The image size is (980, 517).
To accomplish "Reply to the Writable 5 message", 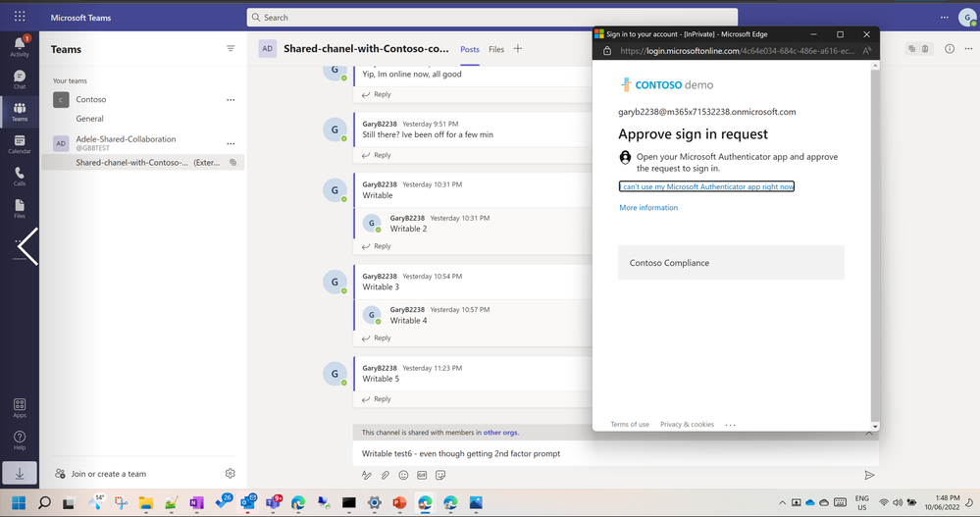I will click(x=377, y=399).
